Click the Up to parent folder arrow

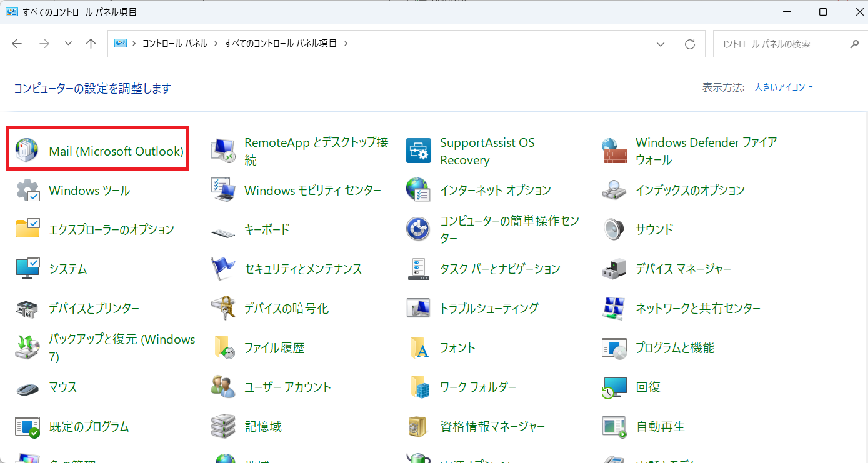[x=91, y=44]
